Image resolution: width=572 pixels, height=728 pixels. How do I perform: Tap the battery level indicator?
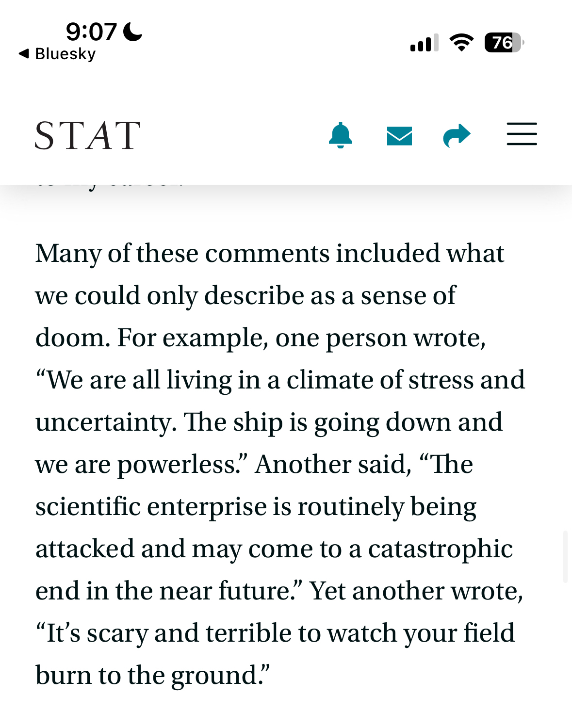pyautogui.click(x=504, y=43)
